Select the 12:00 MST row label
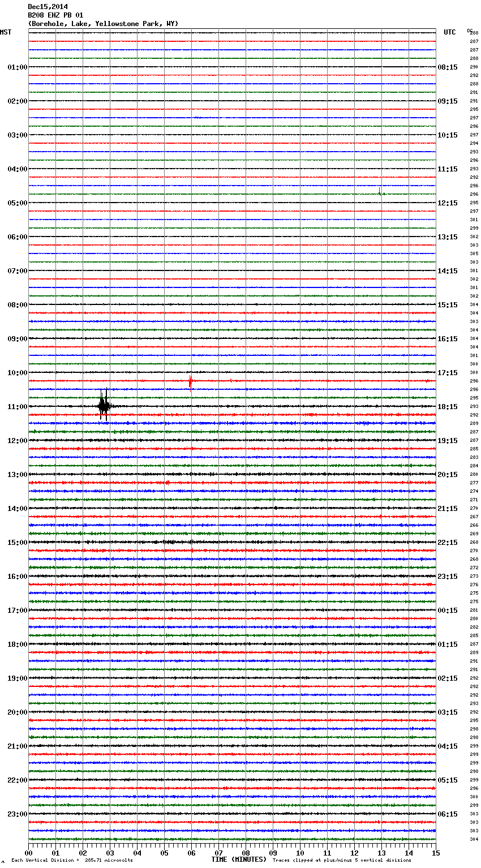The height and width of the screenshot is (868, 481). 17,441
